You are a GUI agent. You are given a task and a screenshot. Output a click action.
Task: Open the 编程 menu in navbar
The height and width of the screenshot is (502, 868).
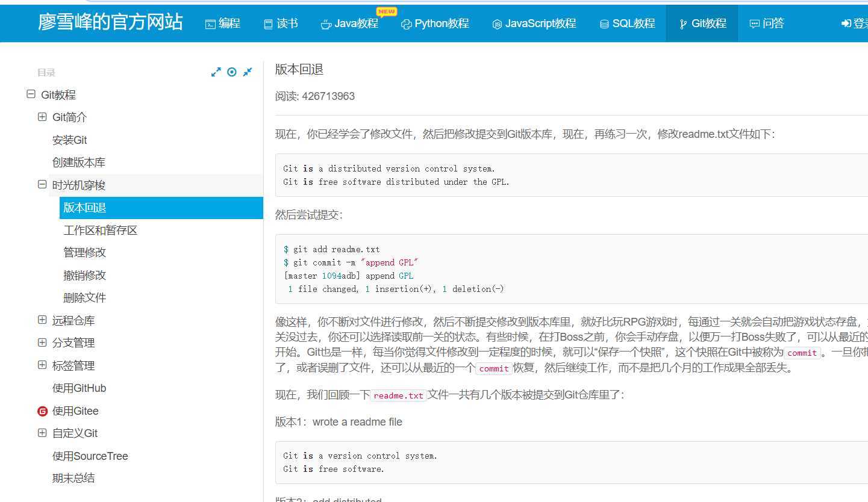[x=223, y=23]
